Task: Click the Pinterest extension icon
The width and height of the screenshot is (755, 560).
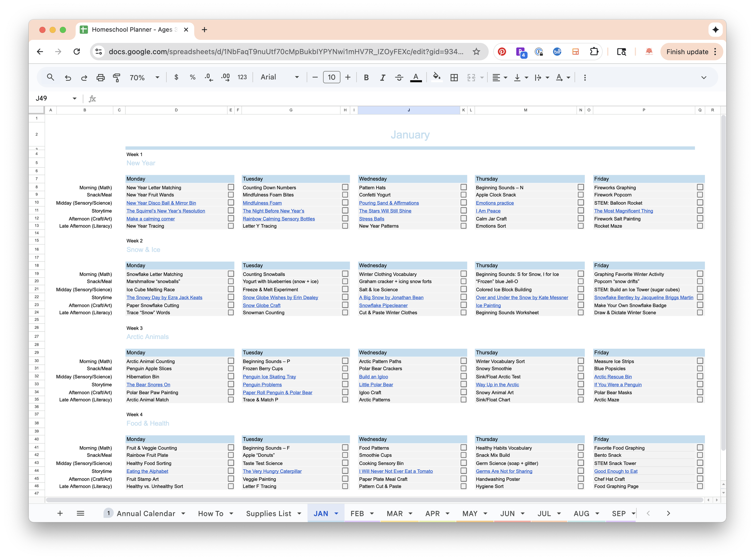Action: point(502,52)
